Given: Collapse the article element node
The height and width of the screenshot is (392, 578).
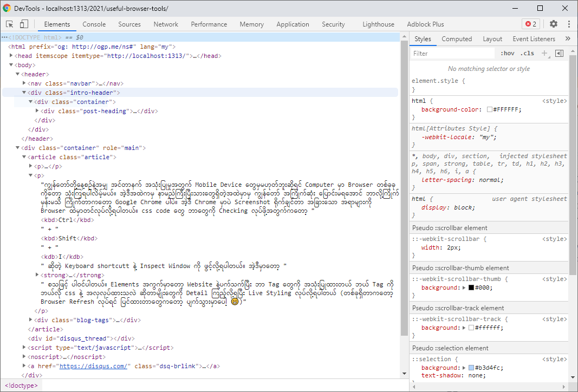Looking at the screenshot, I should (x=24, y=157).
